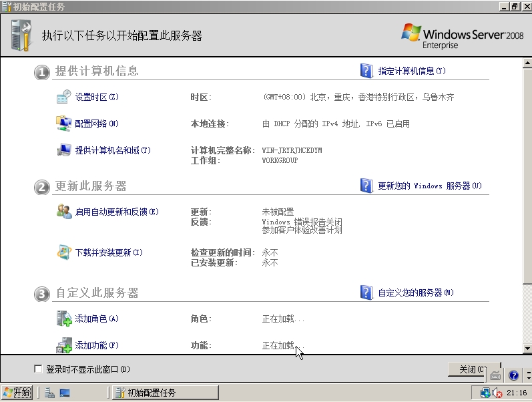Click the users icon beside 启用自动更新和反馈
The height and width of the screenshot is (402, 532).
(x=64, y=211)
